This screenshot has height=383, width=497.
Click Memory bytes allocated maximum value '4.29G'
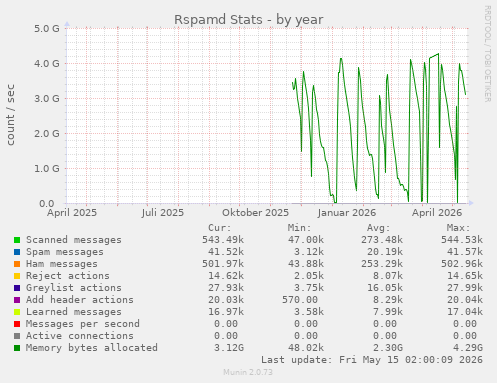coord(468,348)
